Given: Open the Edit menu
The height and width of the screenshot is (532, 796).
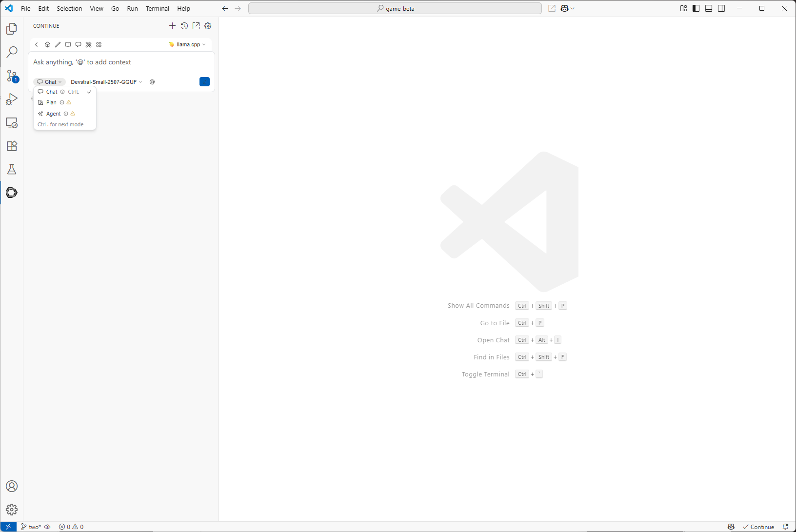Looking at the screenshot, I should (43, 8).
